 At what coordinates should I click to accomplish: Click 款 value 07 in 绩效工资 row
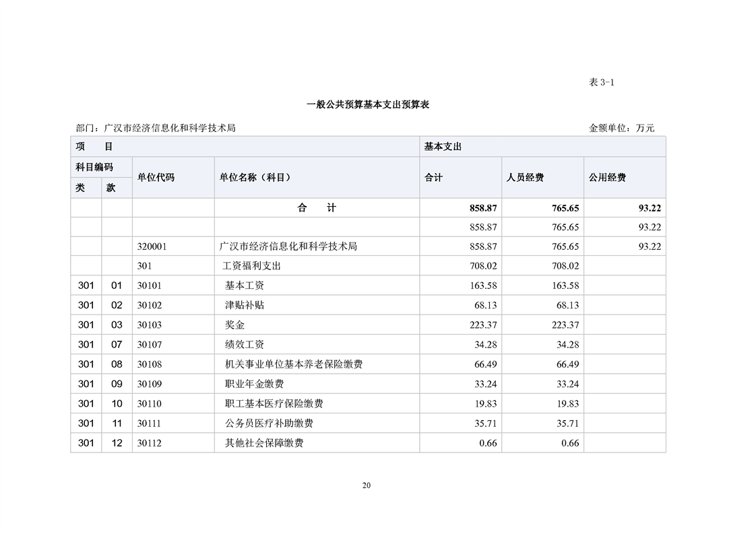[x=117, y=345]
